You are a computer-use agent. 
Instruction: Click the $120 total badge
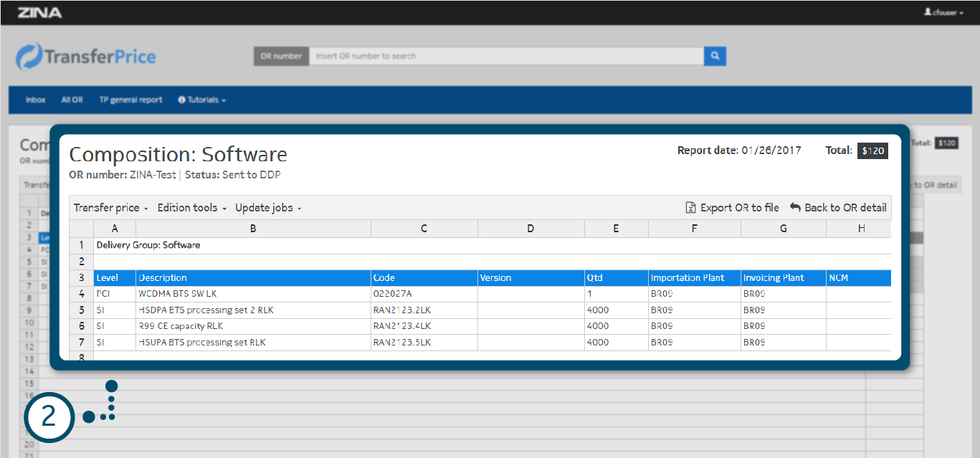(873, 151)
